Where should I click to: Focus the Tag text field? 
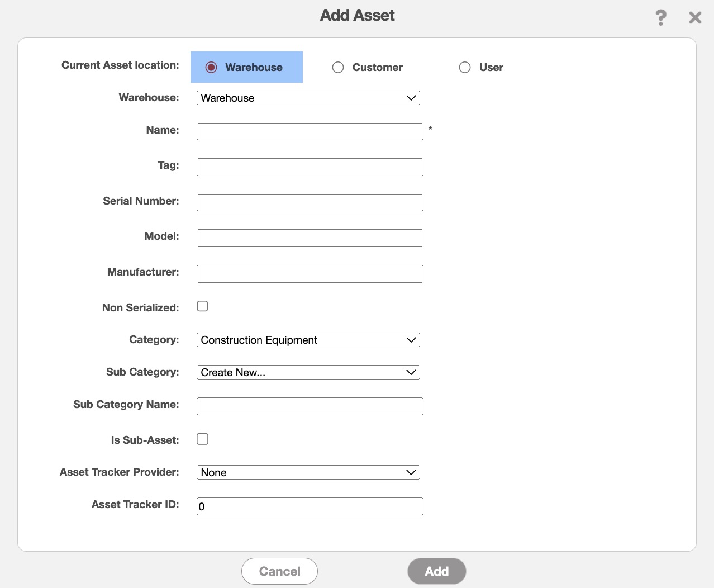(x=310, y=167)
